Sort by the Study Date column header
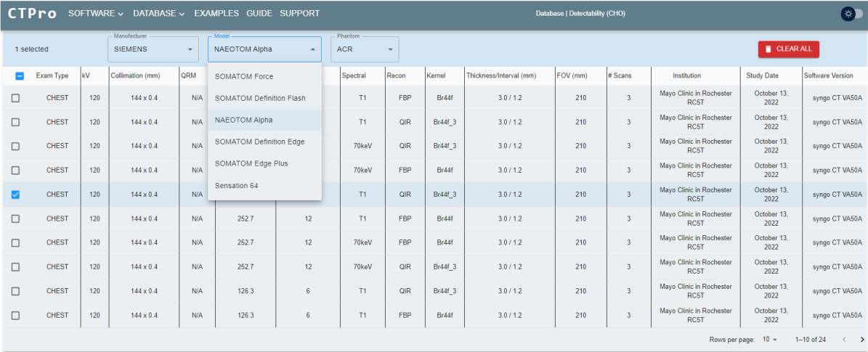 (x=762, y=75)
